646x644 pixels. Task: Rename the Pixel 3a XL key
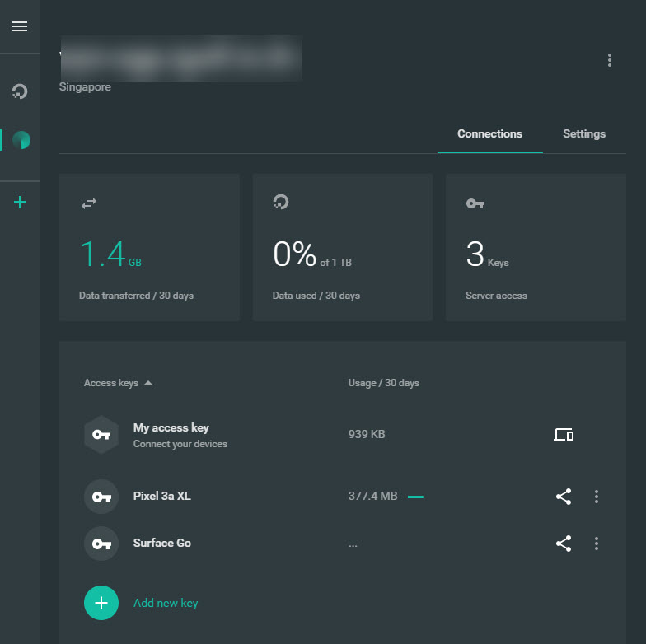161,496
